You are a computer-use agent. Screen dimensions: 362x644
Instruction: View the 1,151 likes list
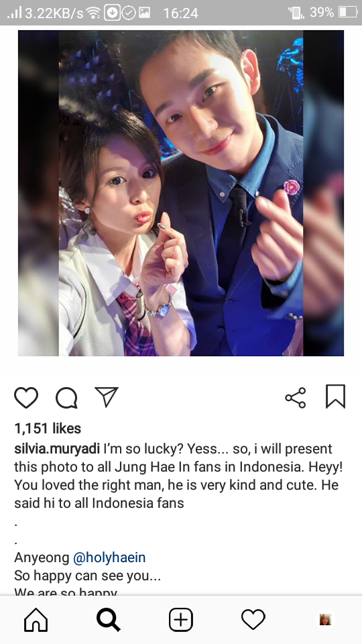click(x=48, y=429)
